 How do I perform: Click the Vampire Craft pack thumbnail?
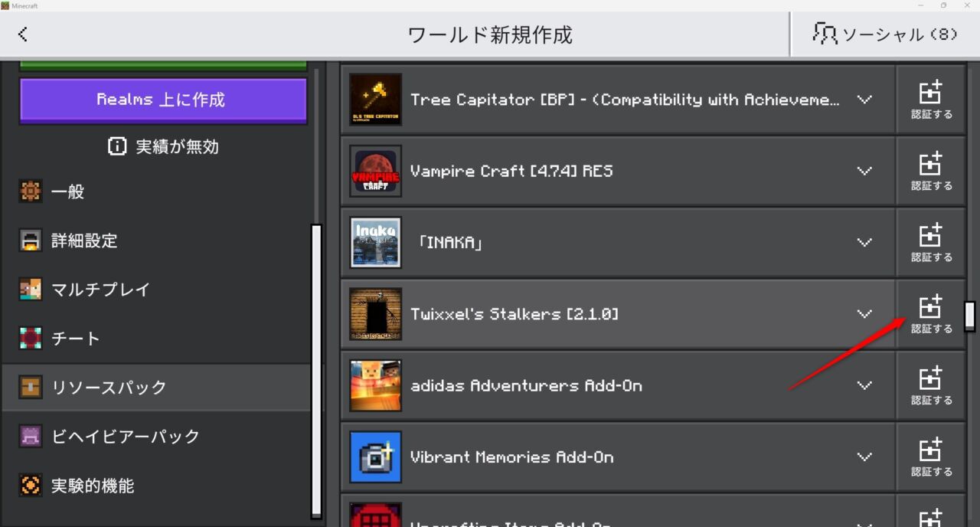(375, 171)
